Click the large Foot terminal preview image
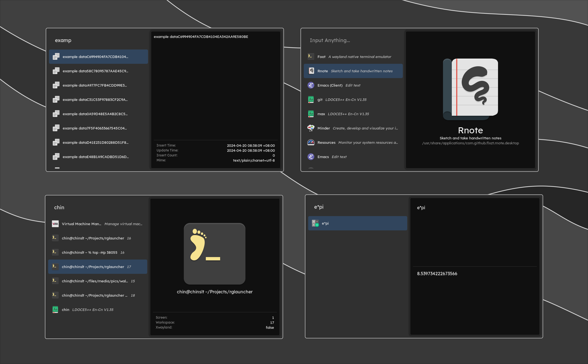Image resolution: width=588 pixels, height=364 pixels. [215, 254]
